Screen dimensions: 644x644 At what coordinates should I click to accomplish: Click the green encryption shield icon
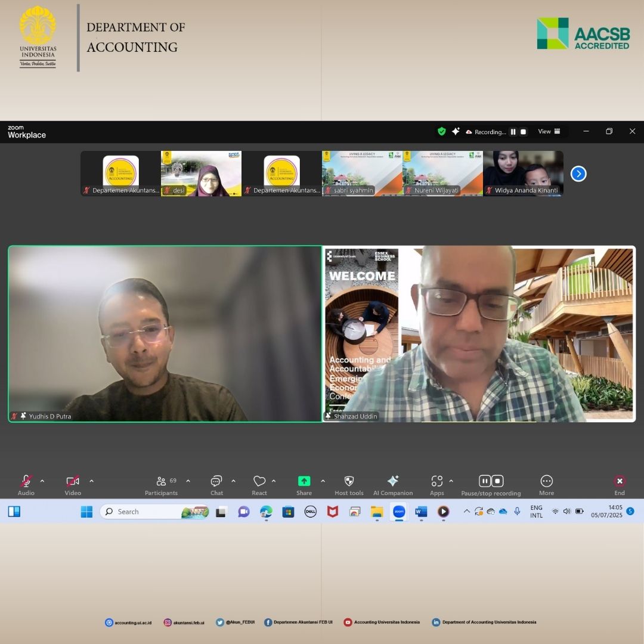[441, 131]
